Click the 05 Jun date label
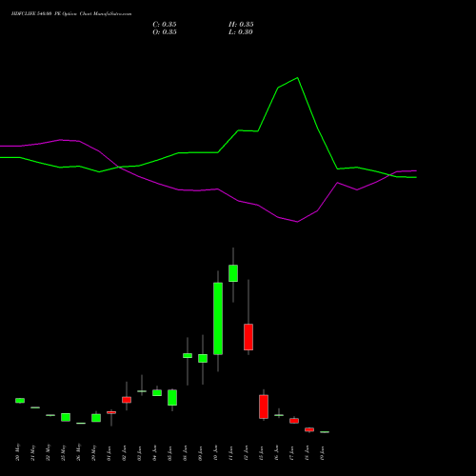 (x=169, y=453)
